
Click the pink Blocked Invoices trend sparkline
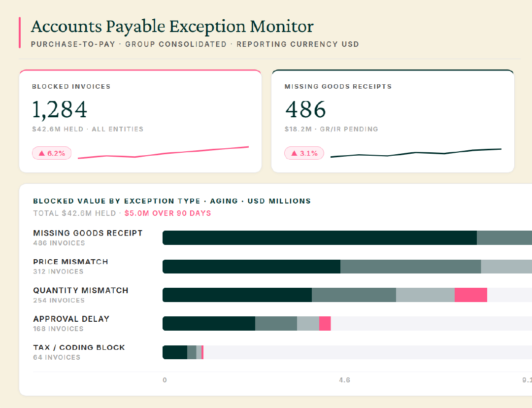tap(163, 152)
